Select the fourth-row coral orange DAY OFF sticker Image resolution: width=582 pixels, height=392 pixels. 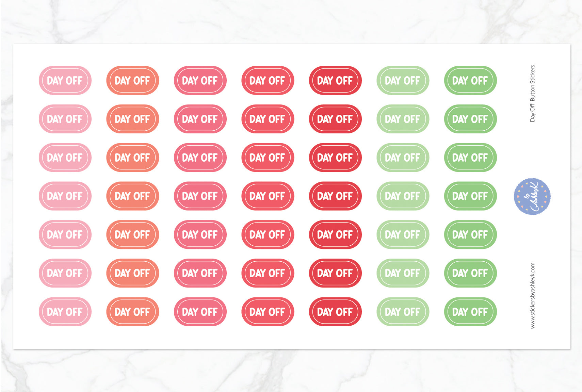click(132, 196)
